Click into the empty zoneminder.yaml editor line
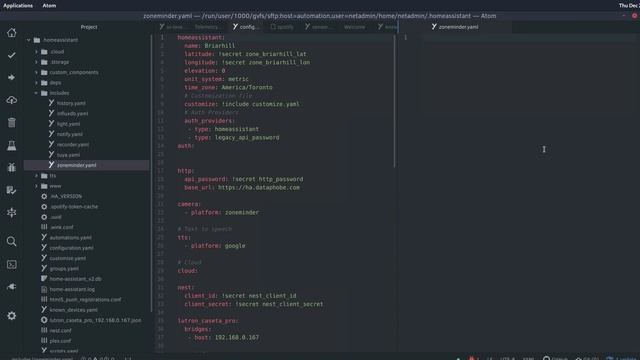 click(529, 38)
